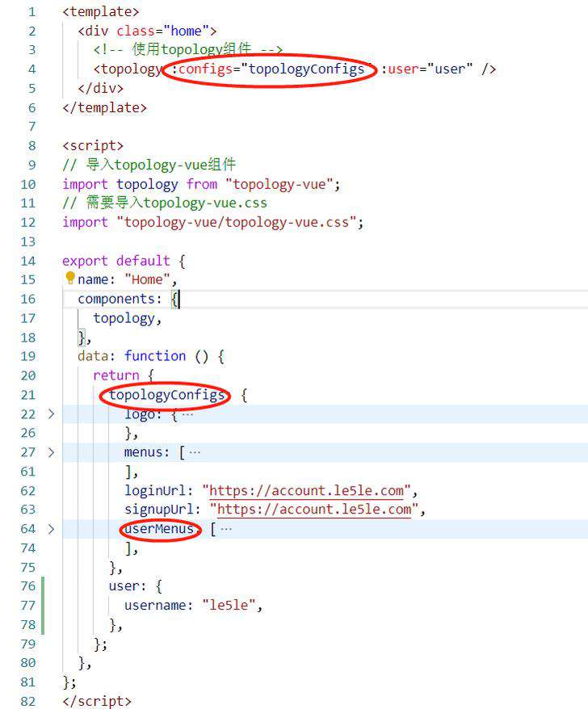Click the "function" keyword on line 19
The height and width of the screenshot is (709, 588).
coord(155,356)
